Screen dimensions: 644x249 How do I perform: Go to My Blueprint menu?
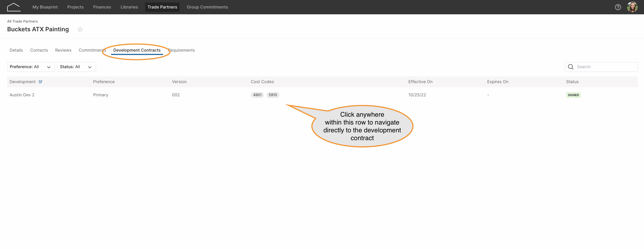tap(45, 7)
